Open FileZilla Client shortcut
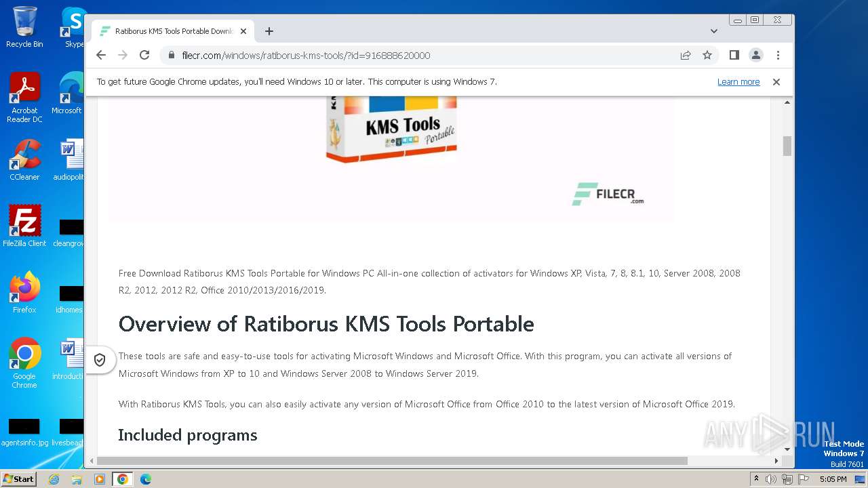 click(x=24, y=226)
